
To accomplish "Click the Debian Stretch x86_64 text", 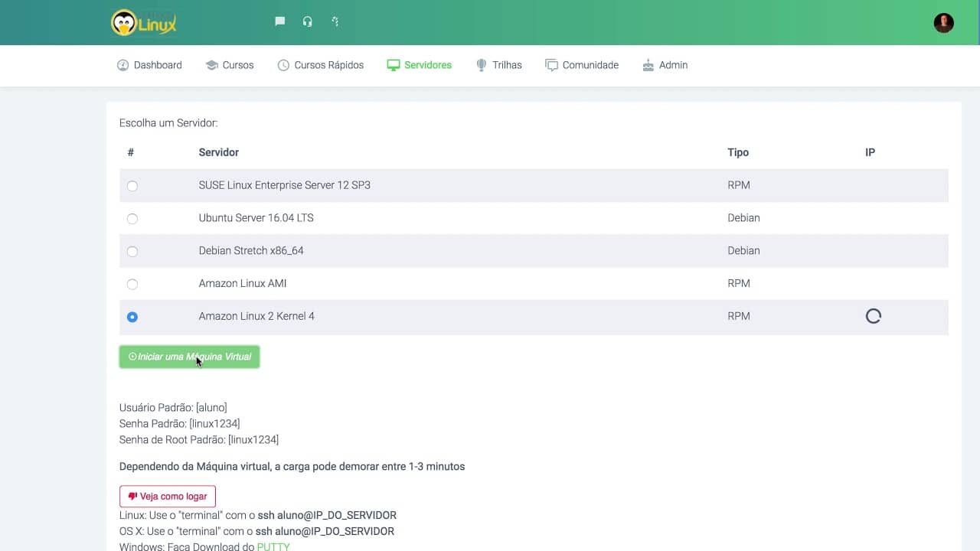I will 251,251.
